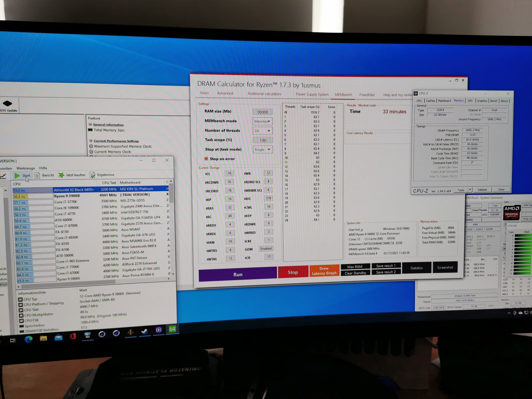
Task: Click the RAM size (Mb) input field
Action: pos(262,112)
